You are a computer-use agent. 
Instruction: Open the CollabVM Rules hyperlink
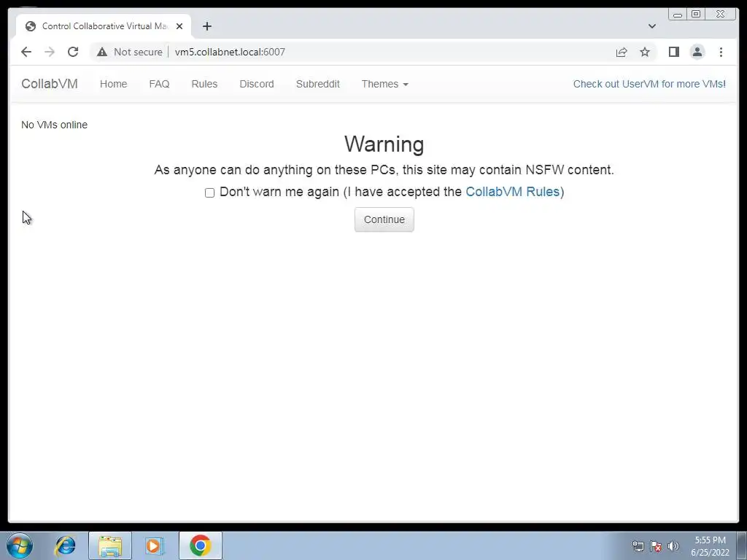(512, 192)
